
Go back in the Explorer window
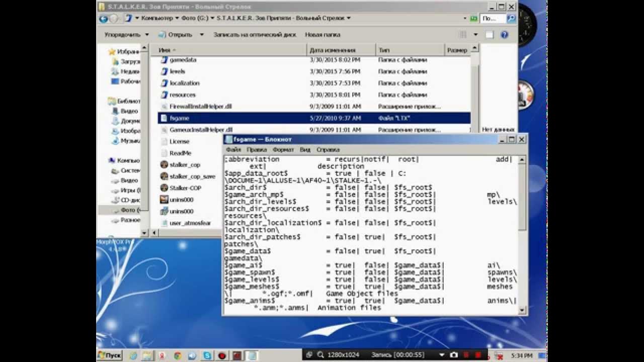[103, 19]
